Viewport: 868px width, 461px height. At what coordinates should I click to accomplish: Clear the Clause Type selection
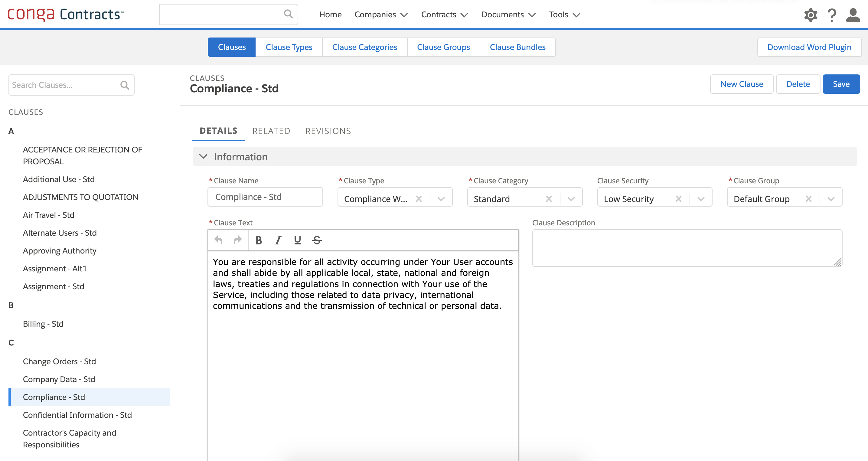pos(419,199)
